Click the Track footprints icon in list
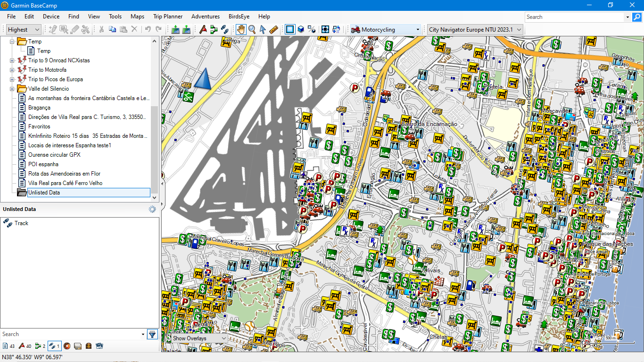 point(8,223)
